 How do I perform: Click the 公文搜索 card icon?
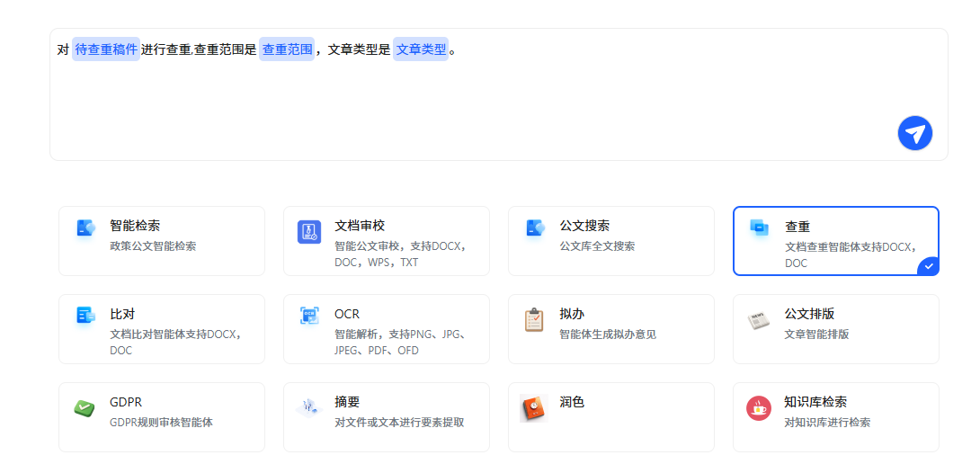pos(535,229)
